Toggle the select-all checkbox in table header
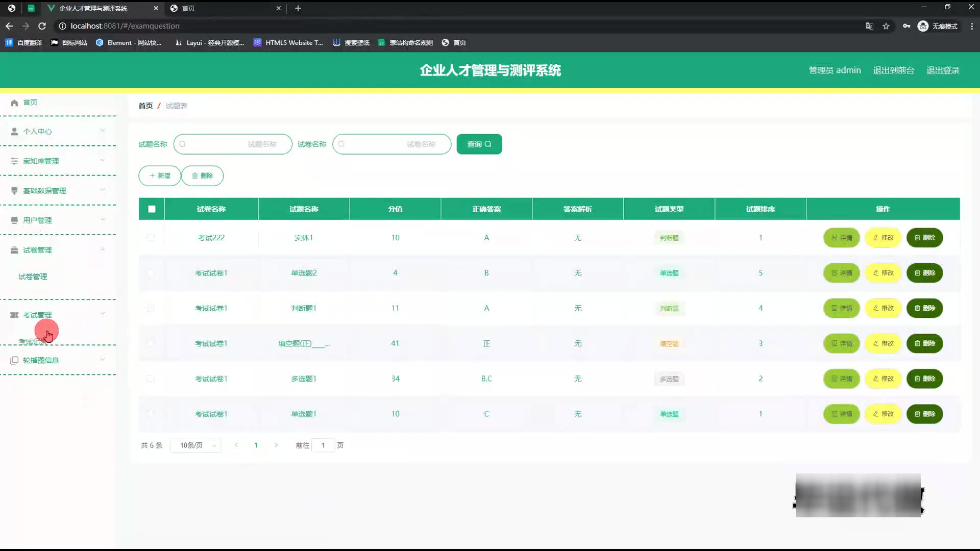Image resolution: width=980 pixels, height=551 pixels. point(152,209)
